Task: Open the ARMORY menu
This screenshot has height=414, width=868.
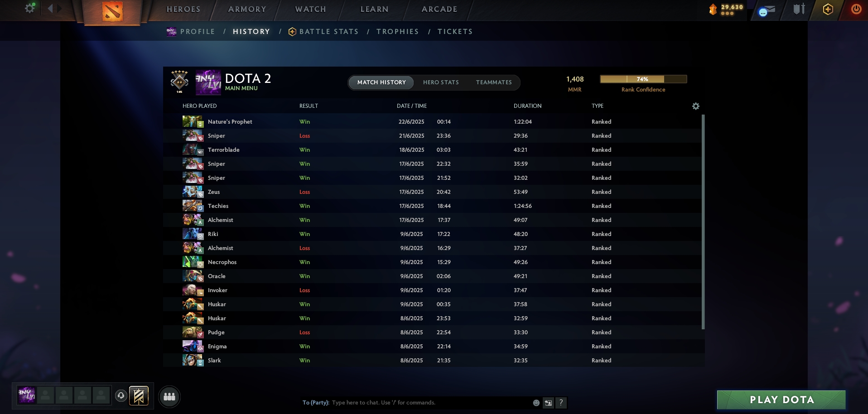Action: coord(247,9)
